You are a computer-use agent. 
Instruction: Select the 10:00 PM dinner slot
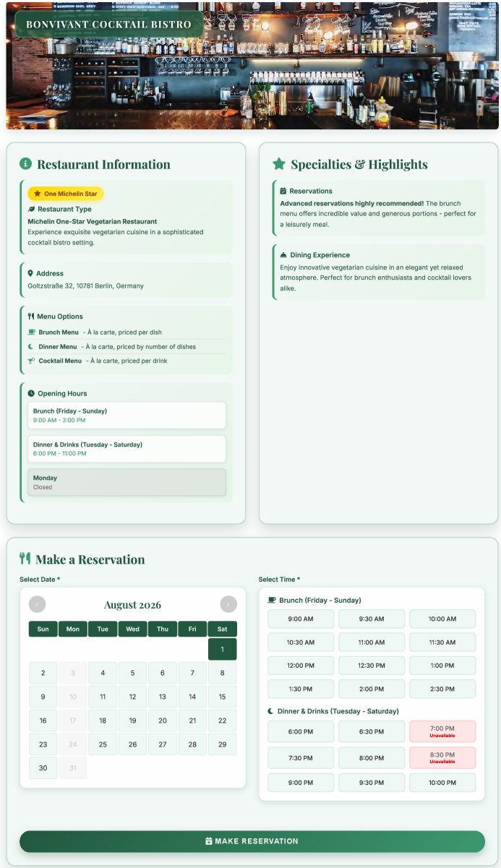click(x=442, y=783)
